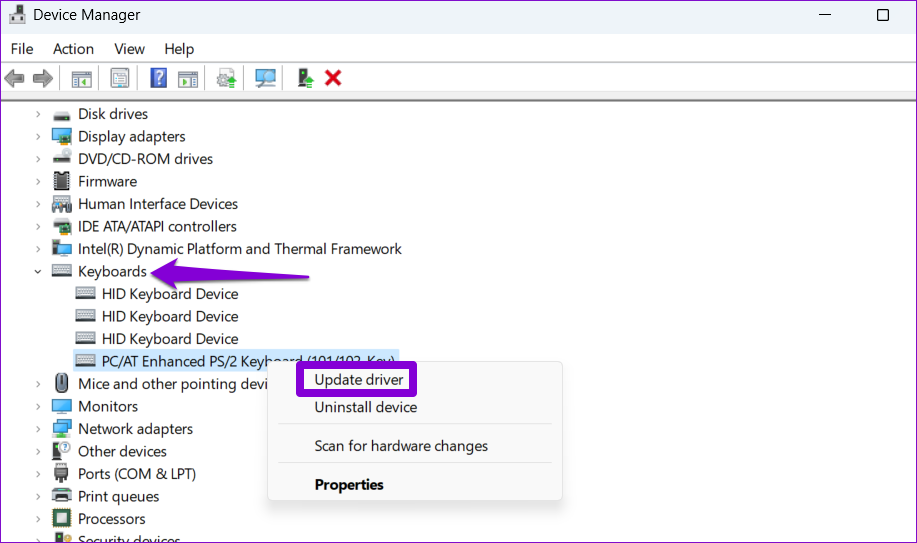
Task: Open the Help menu
Action: [x=179, y=49]
